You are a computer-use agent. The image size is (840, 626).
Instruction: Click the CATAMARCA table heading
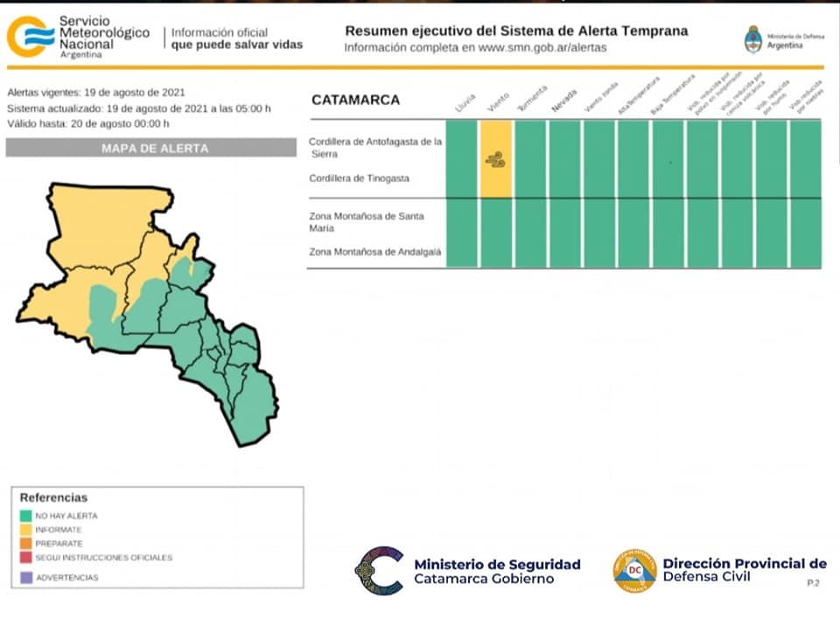pyautogui.click(x=355, y=100)
